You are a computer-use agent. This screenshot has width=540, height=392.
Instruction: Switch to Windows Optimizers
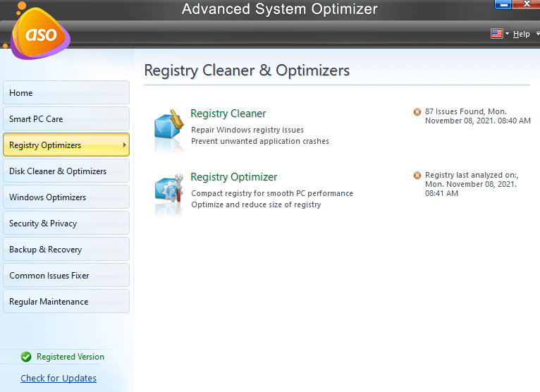point(66,197)
